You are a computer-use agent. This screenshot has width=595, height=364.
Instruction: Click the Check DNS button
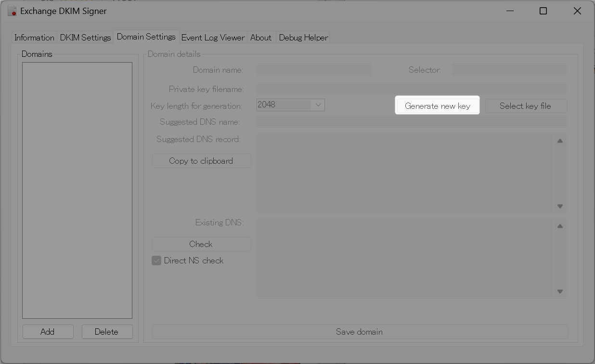[x=201, y=244]
